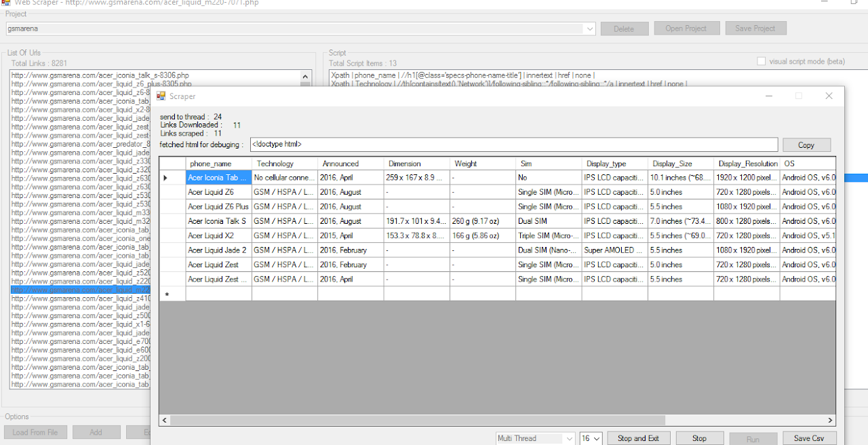Screen dimensions: 868x445
Task: Click the Run button
Action: 753,439
